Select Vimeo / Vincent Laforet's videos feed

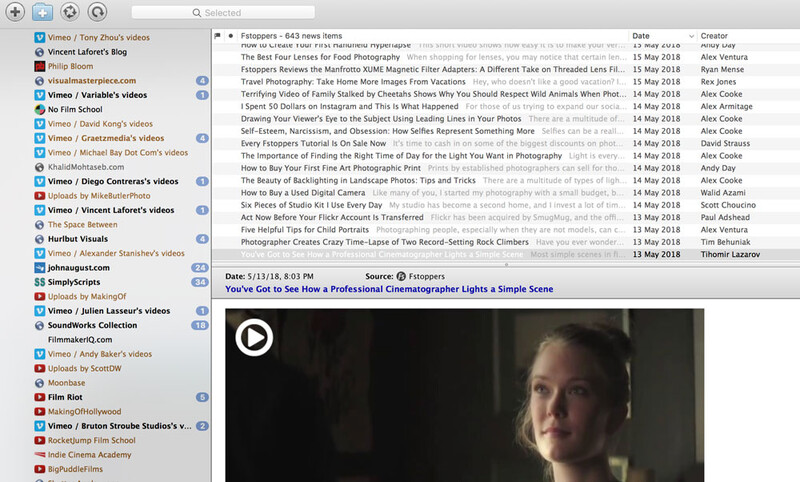111,210
